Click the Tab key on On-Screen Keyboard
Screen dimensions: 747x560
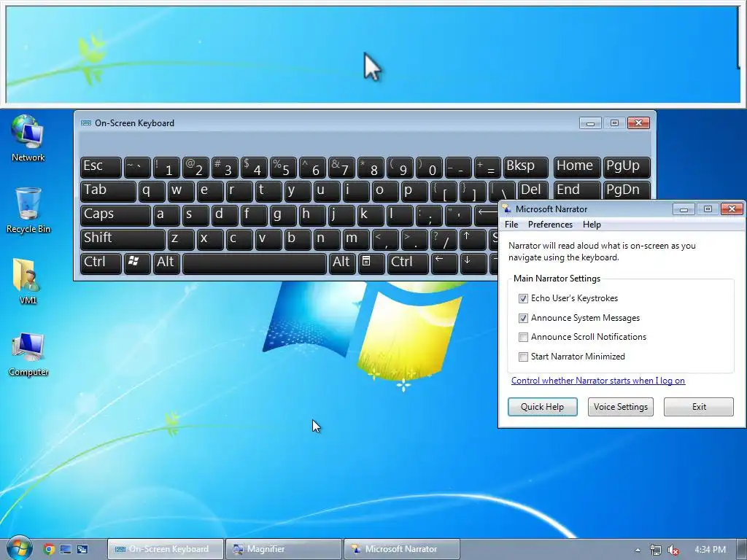108,191
